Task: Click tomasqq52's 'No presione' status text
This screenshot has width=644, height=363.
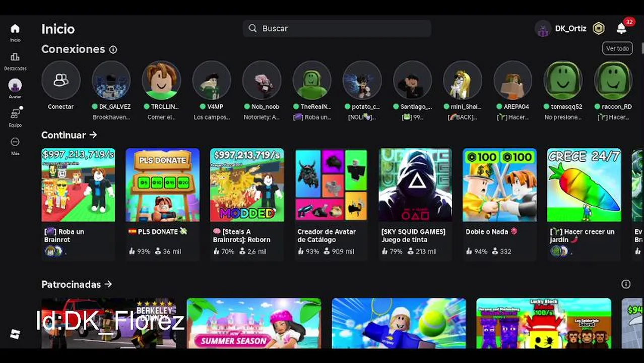Action: pyautogui.click(x=563, y=117)
